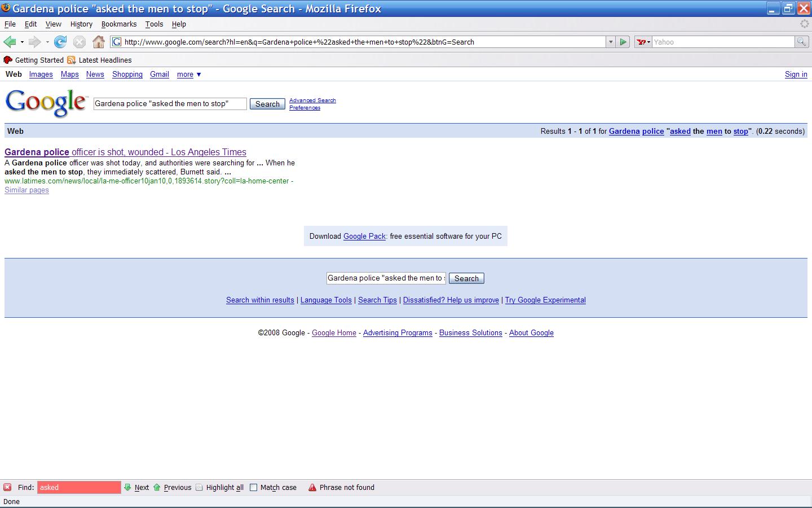812x508 pixels.
Task: Focus the Yahoo toolbar search box
Action: click(x=723, y=42)
